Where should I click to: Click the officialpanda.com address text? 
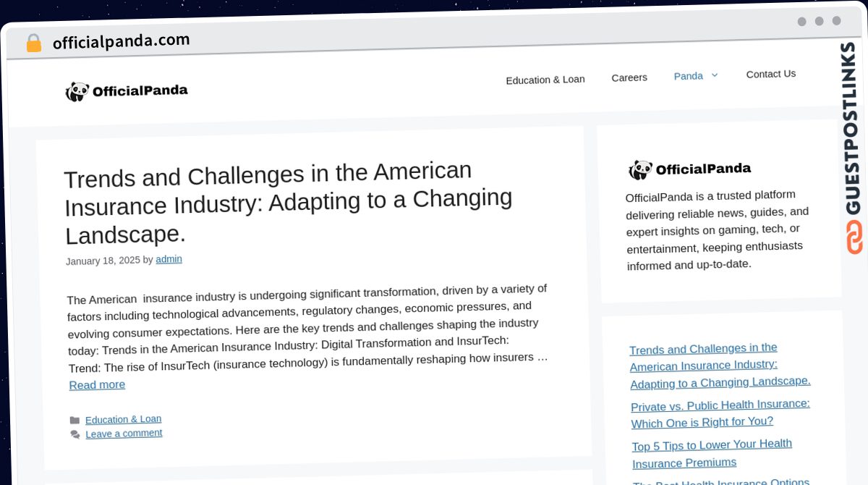[121, 41]
